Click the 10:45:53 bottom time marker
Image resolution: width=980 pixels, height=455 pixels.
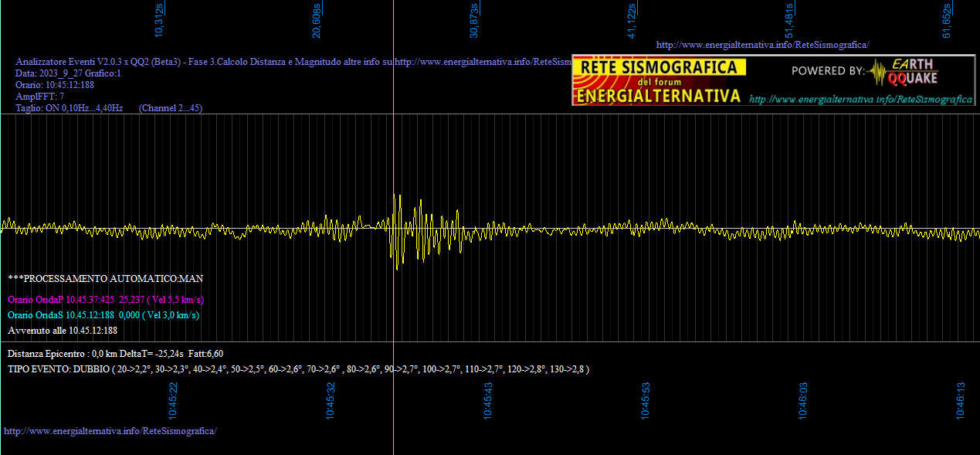pyautogui.click(x=646, y=401)
